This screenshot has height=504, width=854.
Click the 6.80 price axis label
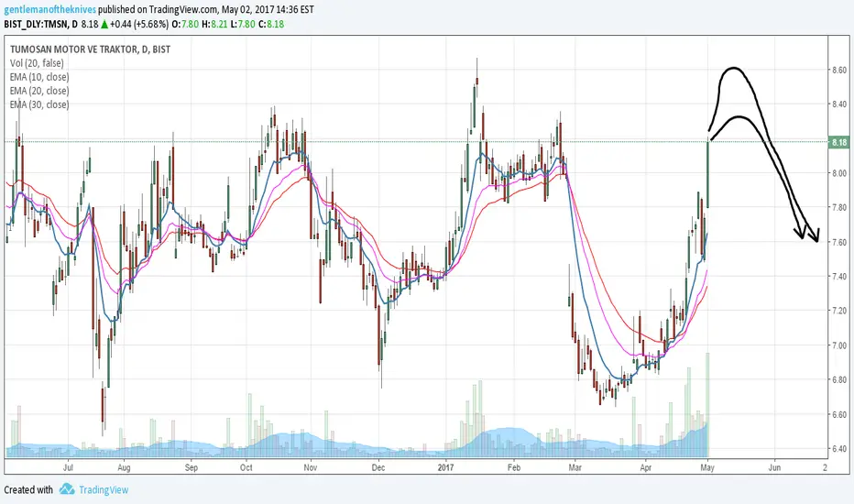(x=838, y=379)
